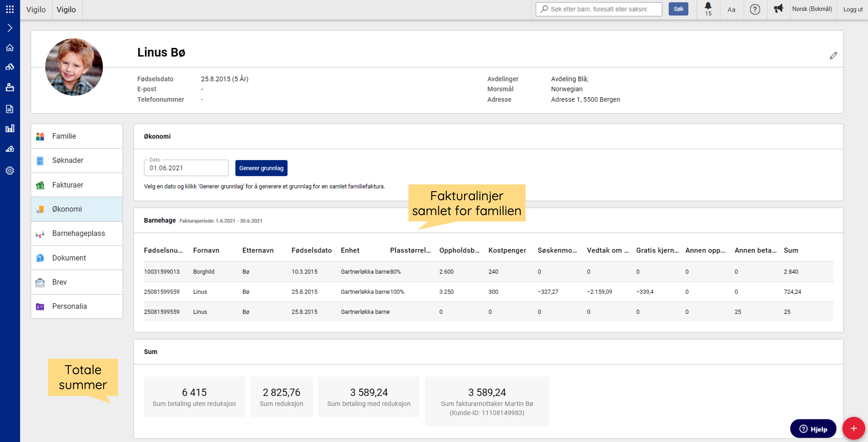Screen dimensions: 868x442
Task: Open the app grid launcher icon
Action: click(x=9, y=9)
